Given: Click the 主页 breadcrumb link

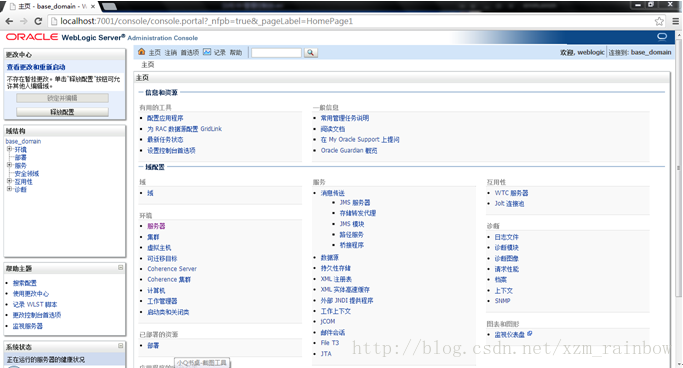Looking at the screenshot, I should coord(148,64).
